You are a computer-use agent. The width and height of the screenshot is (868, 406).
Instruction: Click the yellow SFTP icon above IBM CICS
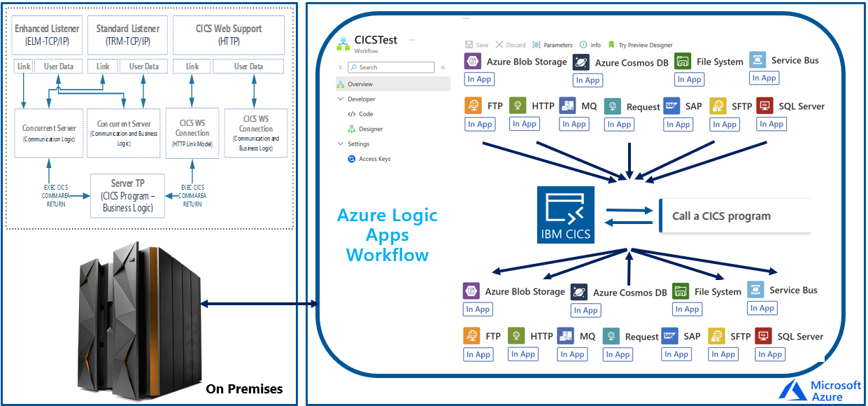tap(718, 106)
